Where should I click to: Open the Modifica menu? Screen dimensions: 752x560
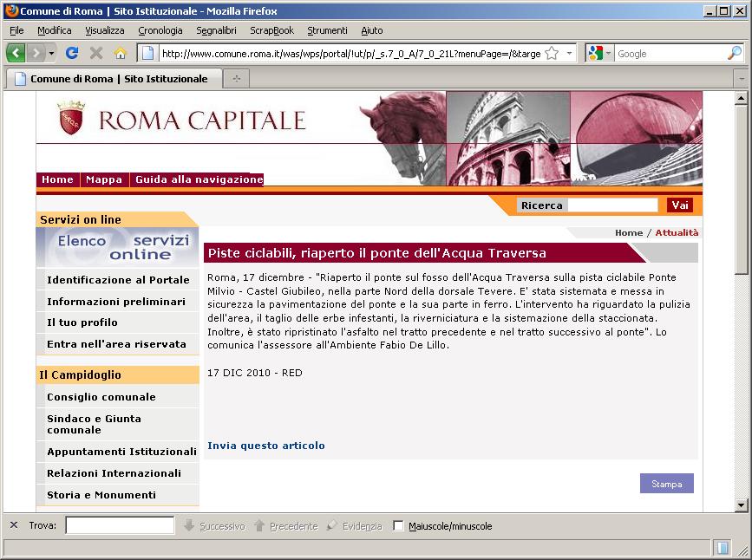point(54,30)
